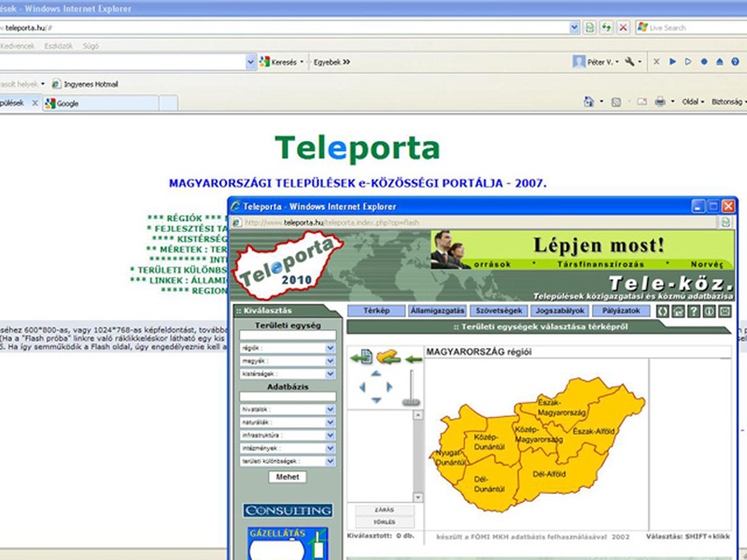747x560 pixels.
Task: Open the naturáliák dropdown
Action: (331, 423)
